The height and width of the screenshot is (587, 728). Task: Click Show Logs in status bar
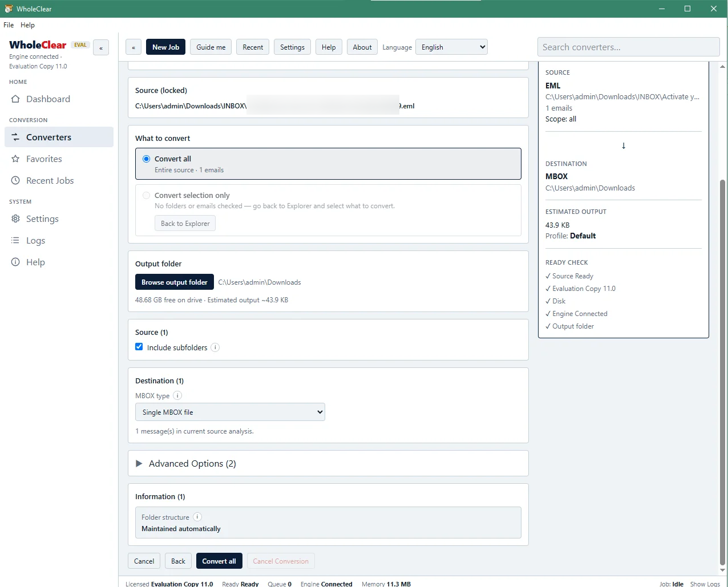point(705,584)
